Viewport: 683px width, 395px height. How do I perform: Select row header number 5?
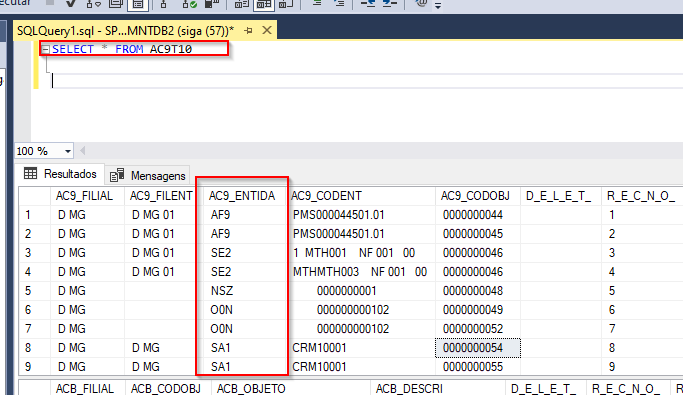click(x=34, y=290)
